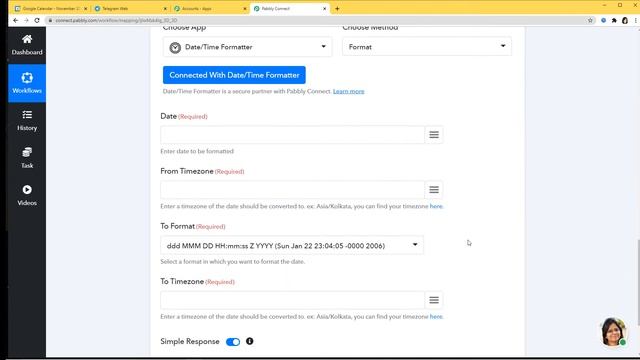Open 'here' link under From Timezone
Image resolution: width=640 pixels, height=360 pixels.
point(436,206)
